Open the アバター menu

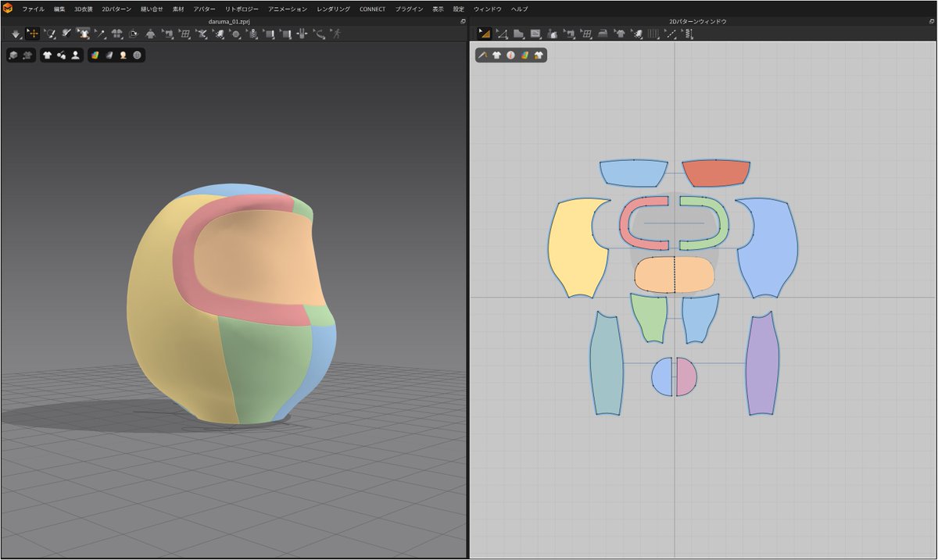click(x=204, y=9)
